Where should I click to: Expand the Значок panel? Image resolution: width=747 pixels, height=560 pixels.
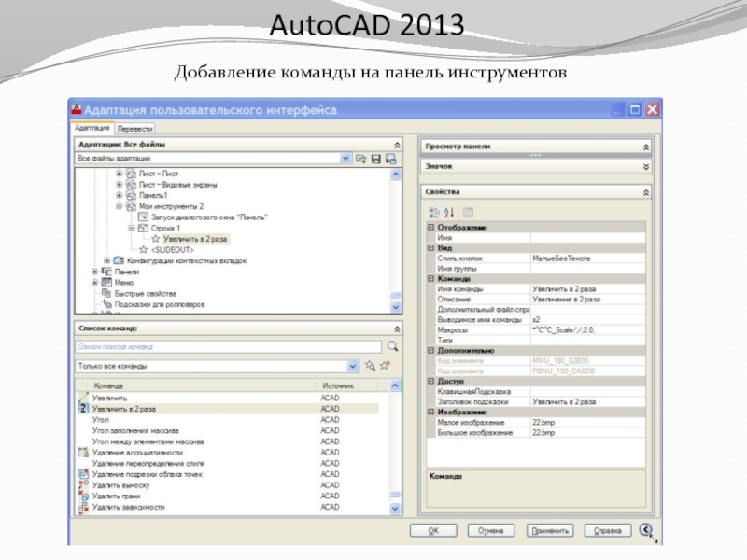645,166
